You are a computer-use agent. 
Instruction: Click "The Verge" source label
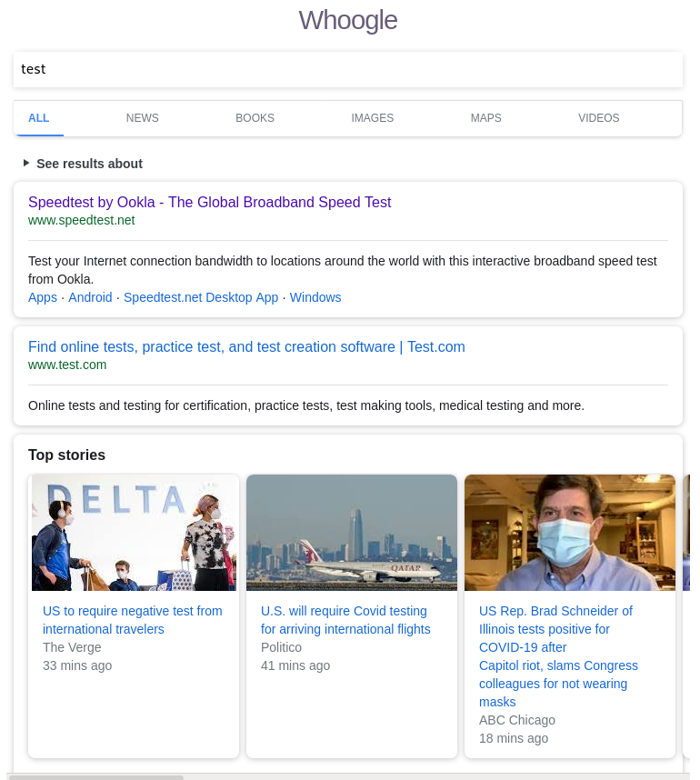[72, 647]
